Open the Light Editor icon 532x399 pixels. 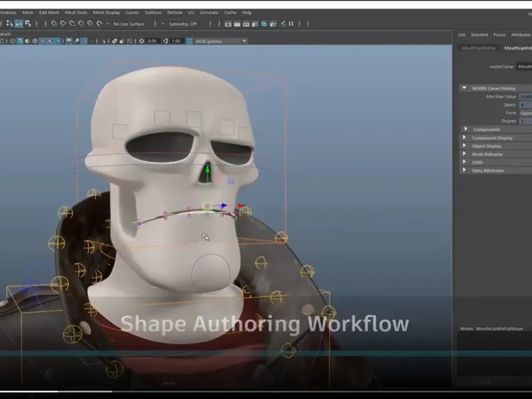click(282, 24)
